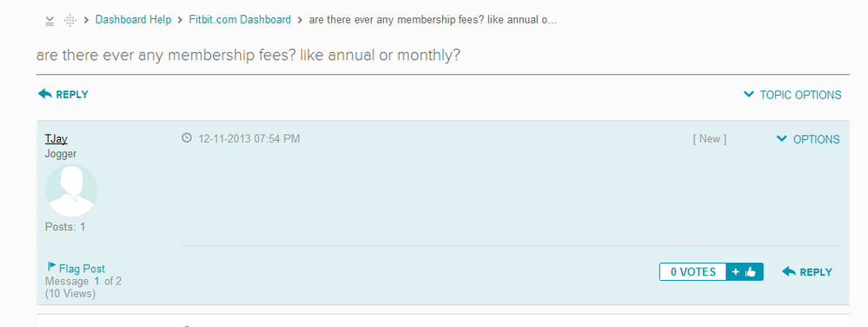Click the flag icon for Flag Post
Viewport: 868px width, 327px height.
click(x=52, y=267)
